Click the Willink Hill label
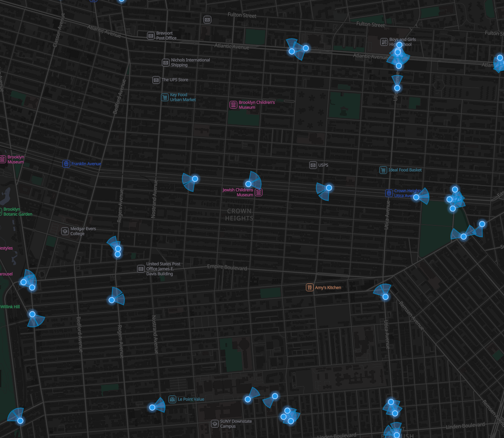Image resolution: width=504 pixels, height=438 pixels. [x=10, y=307]
